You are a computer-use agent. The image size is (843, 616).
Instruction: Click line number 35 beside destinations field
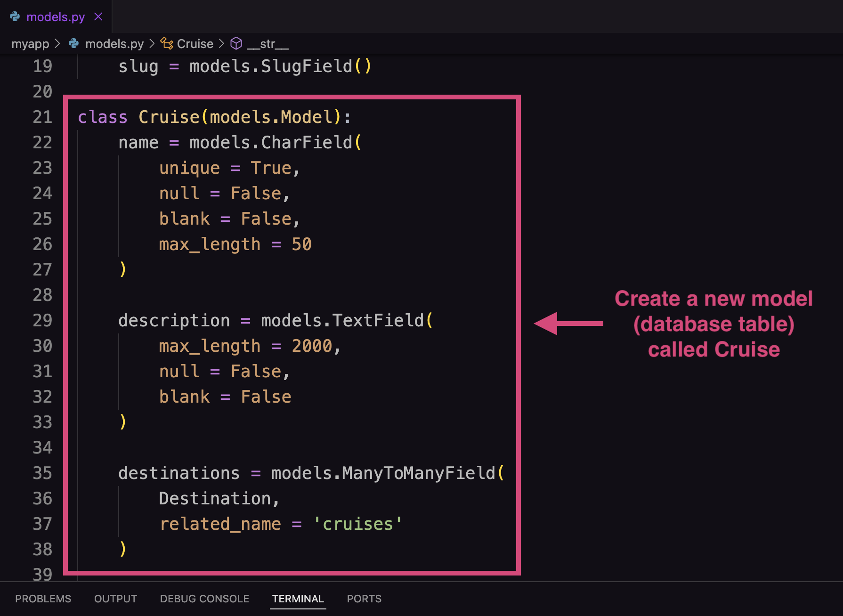coord(42,473)
